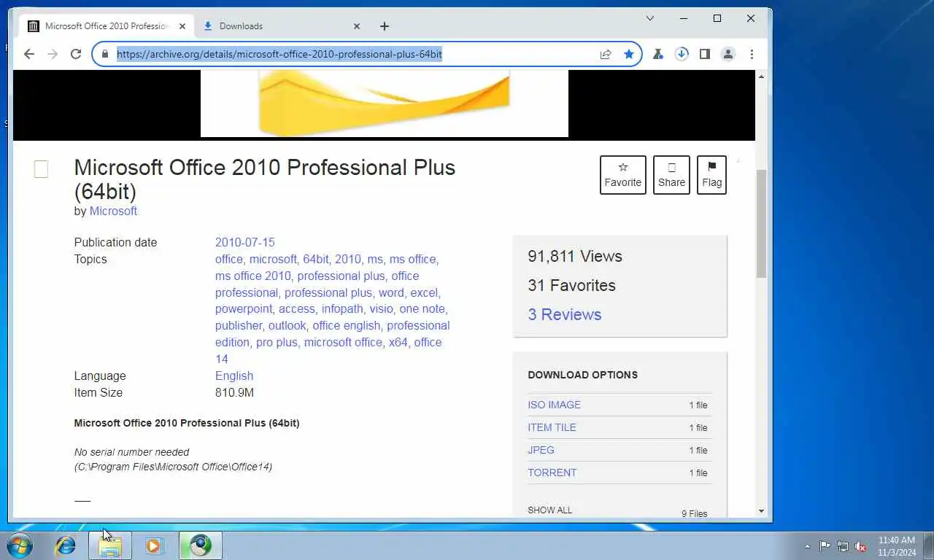Click the vertical scrollbar thumb

(x=761, y=223)
